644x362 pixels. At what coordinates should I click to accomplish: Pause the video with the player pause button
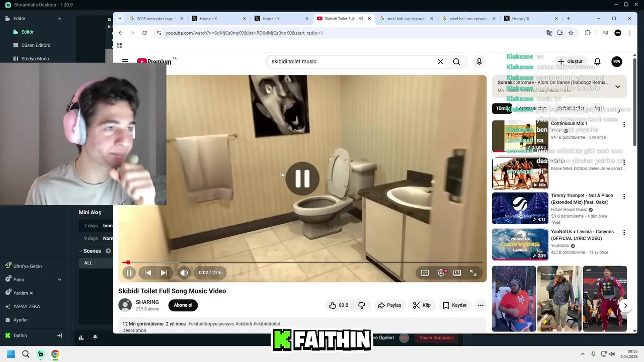pos(129,273)
